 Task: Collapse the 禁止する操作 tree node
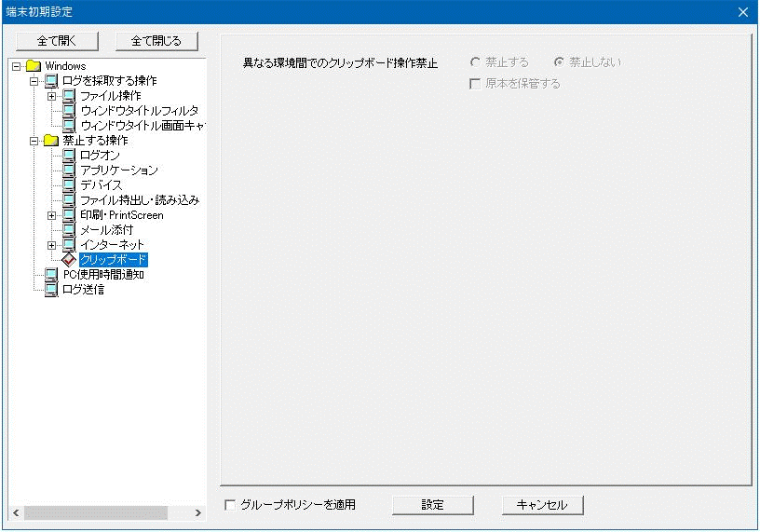point(34,141)
